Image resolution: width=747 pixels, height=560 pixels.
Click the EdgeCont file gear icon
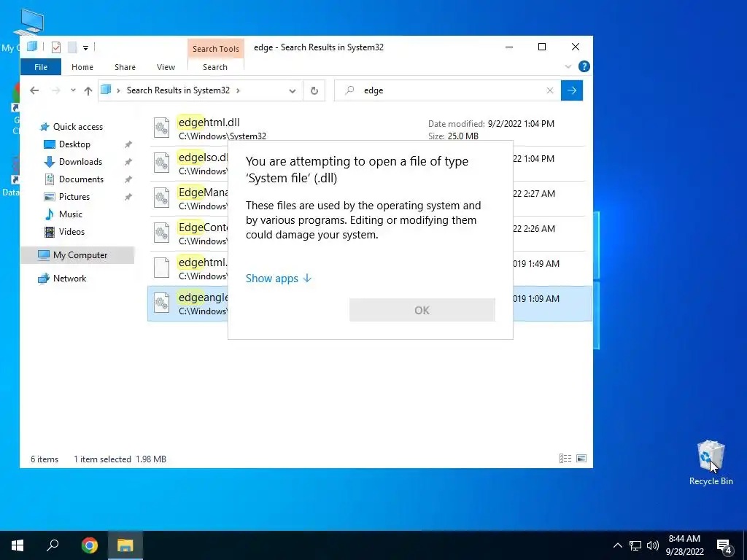click(161, 233)
